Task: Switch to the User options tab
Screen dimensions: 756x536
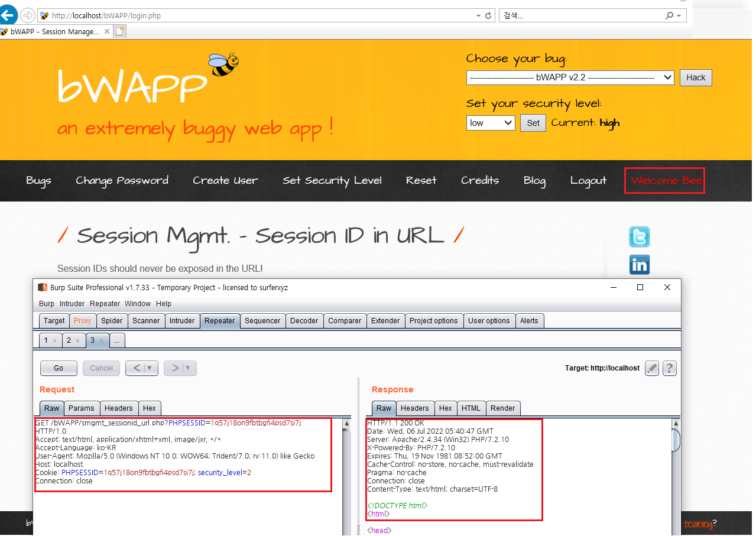Action: tap(489, 321)
